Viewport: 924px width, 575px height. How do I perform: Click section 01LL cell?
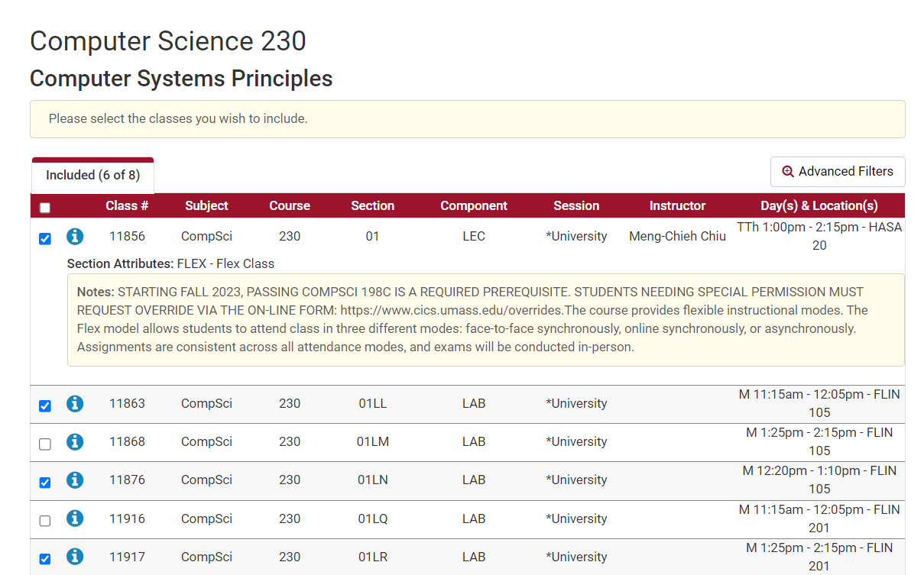coord(373,404)
